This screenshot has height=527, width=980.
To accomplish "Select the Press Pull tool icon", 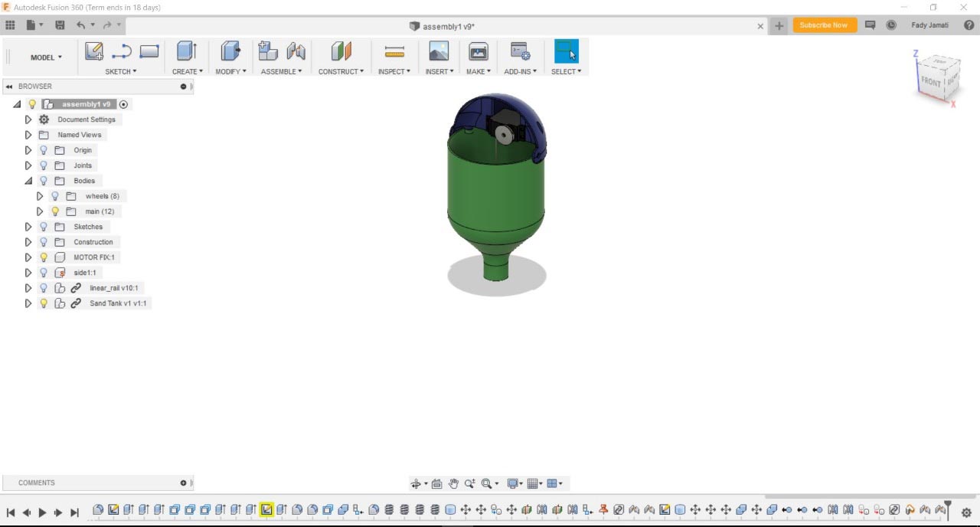I will pyautogui.click(x=230, y=51).
